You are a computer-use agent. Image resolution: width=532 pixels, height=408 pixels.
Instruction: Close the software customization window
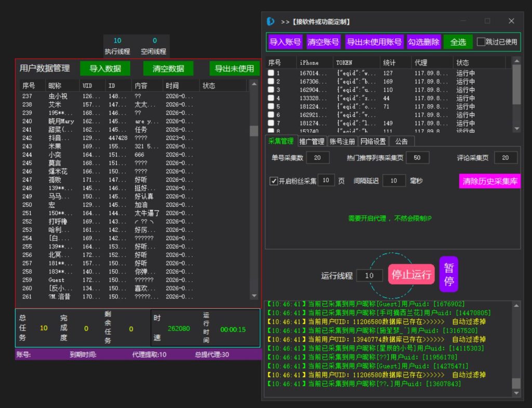(x=511, y=21)
